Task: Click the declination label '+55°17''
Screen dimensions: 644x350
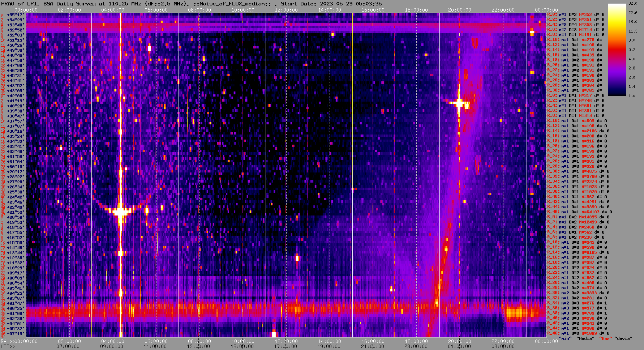Action: point(16,15)
